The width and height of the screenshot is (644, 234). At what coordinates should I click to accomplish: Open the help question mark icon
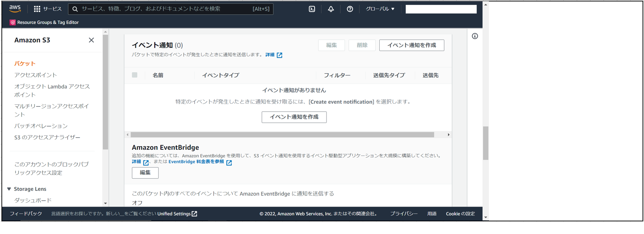pyautogui.click(x=350, y=9)
